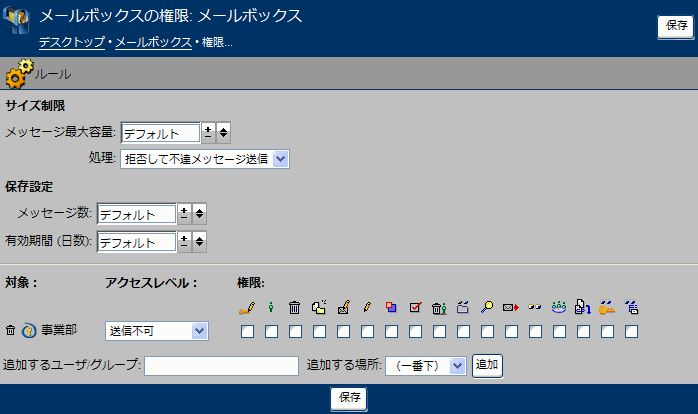Click the 追加 button
The height and width of the screenshot is (414, 698).
486,366
